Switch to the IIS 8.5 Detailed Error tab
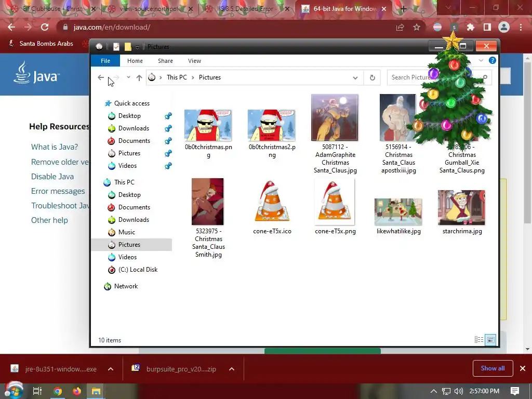This screenshot has height=399, width=532. (x=247, y=9)
